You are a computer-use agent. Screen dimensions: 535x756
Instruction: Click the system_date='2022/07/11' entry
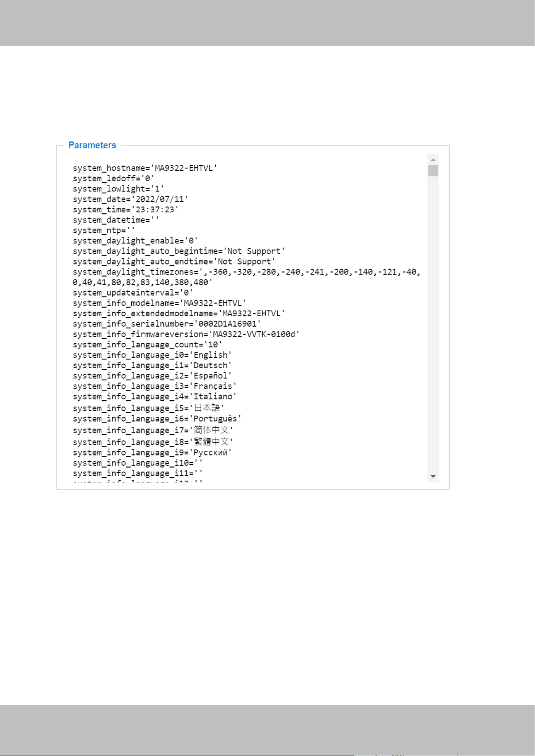tap(131, 199)
